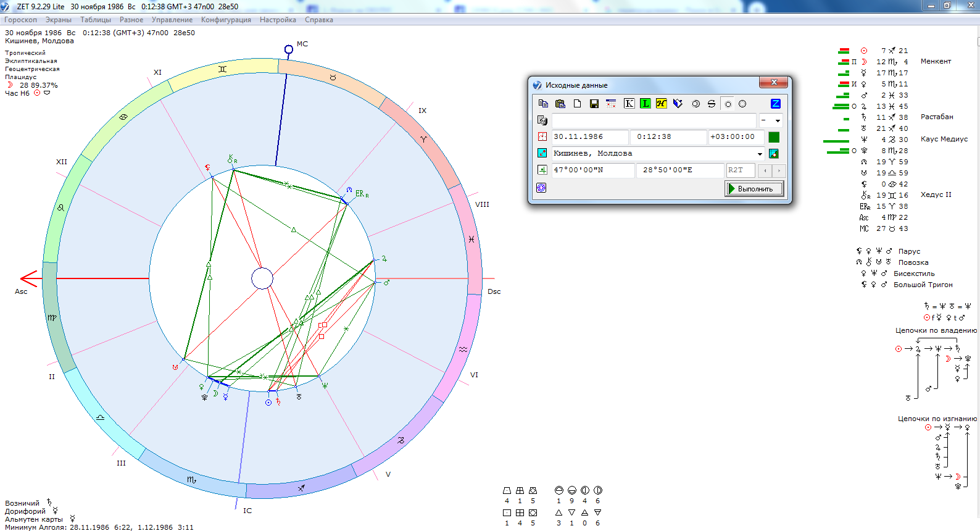The height and width of the screenshot is (531, 980).
Task: Click the Copy data icon in Исходные данные
Action: (543, 104)
